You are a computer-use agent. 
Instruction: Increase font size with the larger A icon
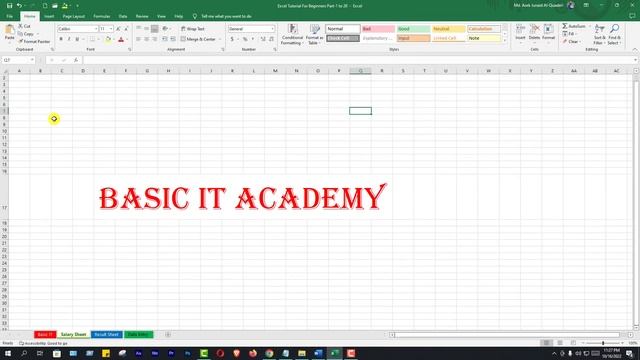[x=118, y=29]
